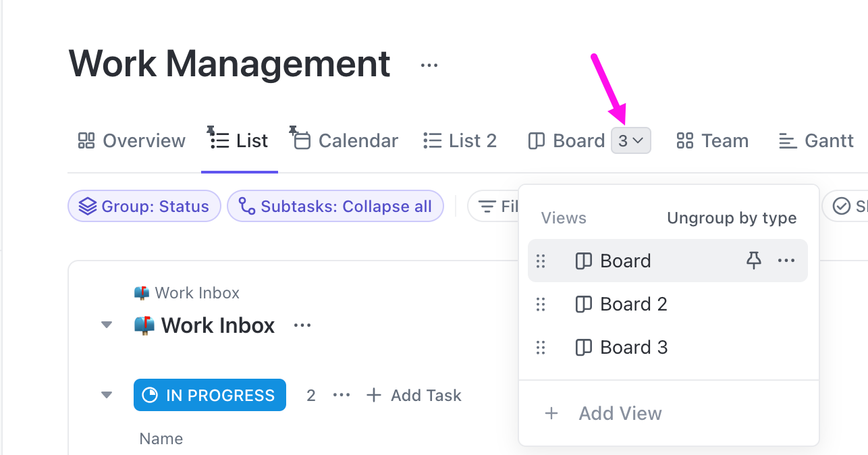Collapse the Work Inbox section
This screenshot has height=455, width=868.
[x=106, y=325]
